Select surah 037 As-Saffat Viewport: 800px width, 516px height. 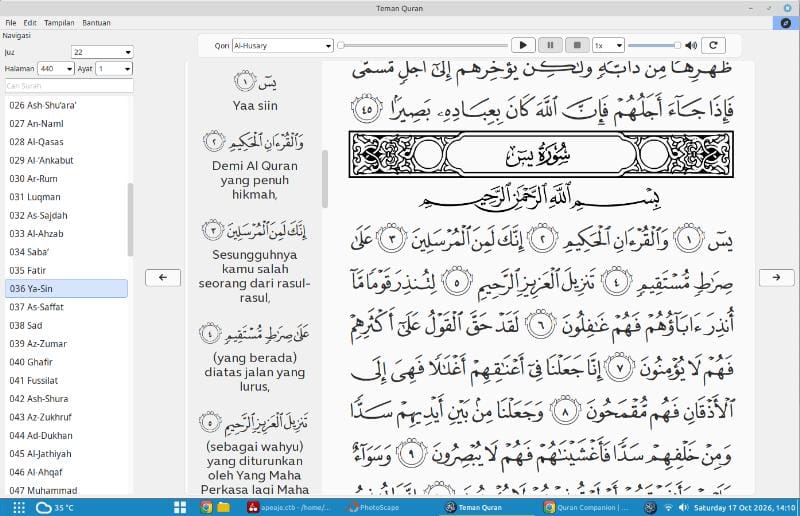[x=66, y=307]
